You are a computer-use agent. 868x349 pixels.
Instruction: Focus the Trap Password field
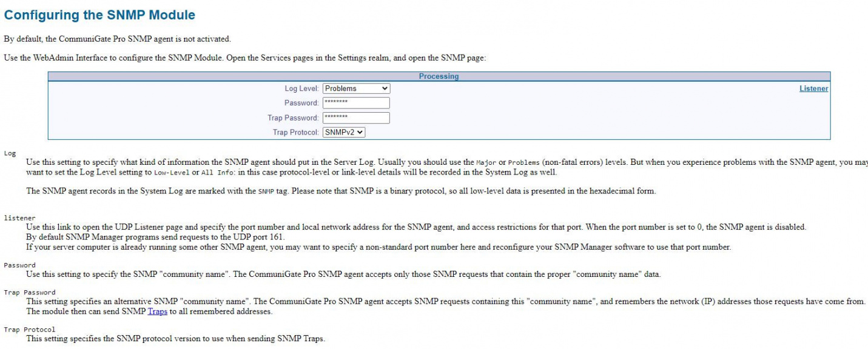355,118
